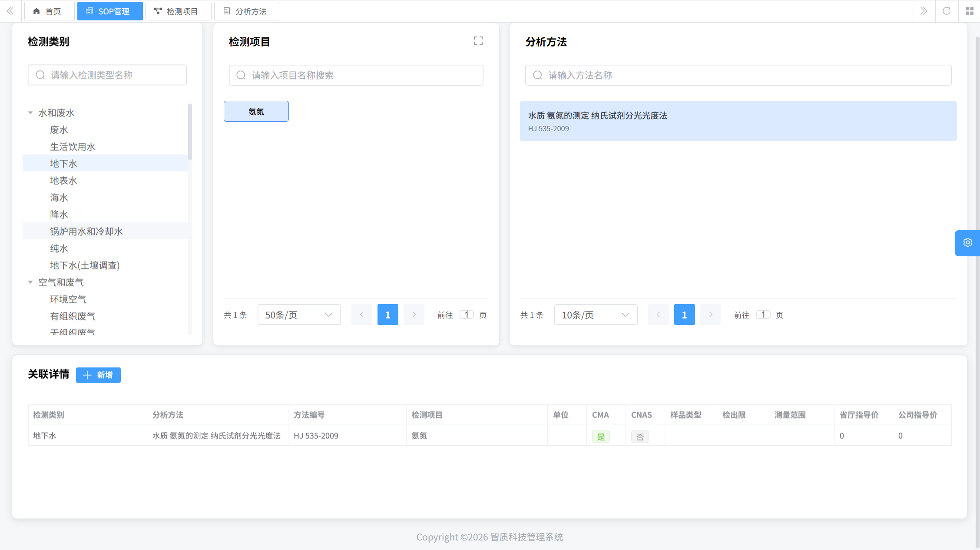
Task: Select the 氨氮 item in 检测项目 panel
Action: click(256, 111)
